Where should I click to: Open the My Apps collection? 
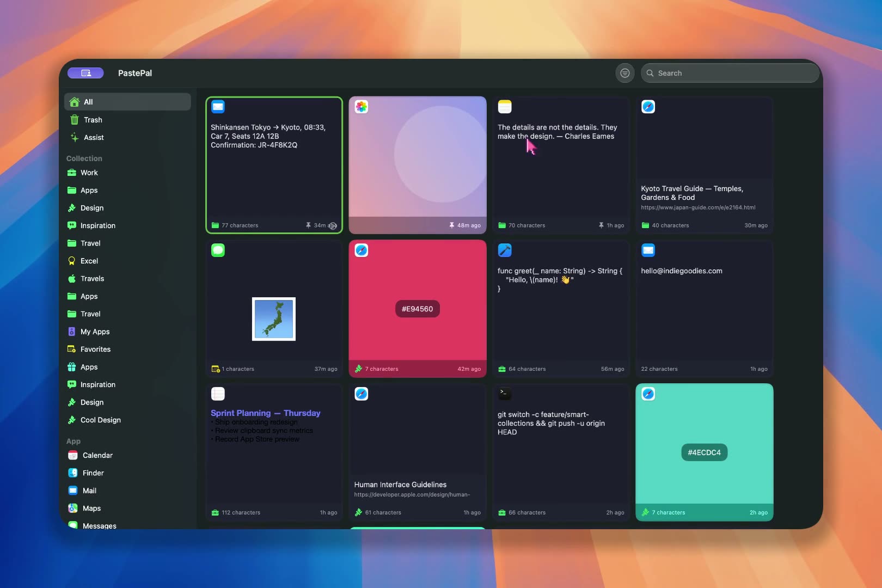click(127, 332)
